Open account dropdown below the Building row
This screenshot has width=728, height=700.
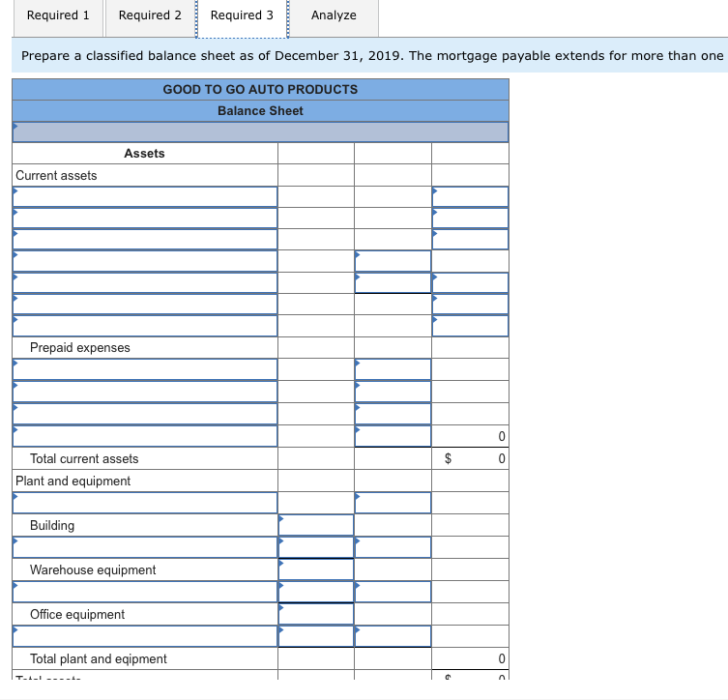tap(145, 547)
